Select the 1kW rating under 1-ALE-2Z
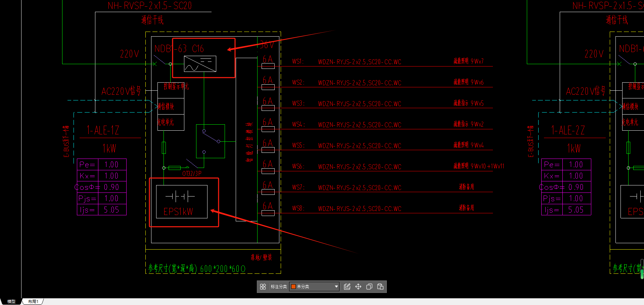Image resolution: width=644 pixels, height=305 pixels. point(574,148)
